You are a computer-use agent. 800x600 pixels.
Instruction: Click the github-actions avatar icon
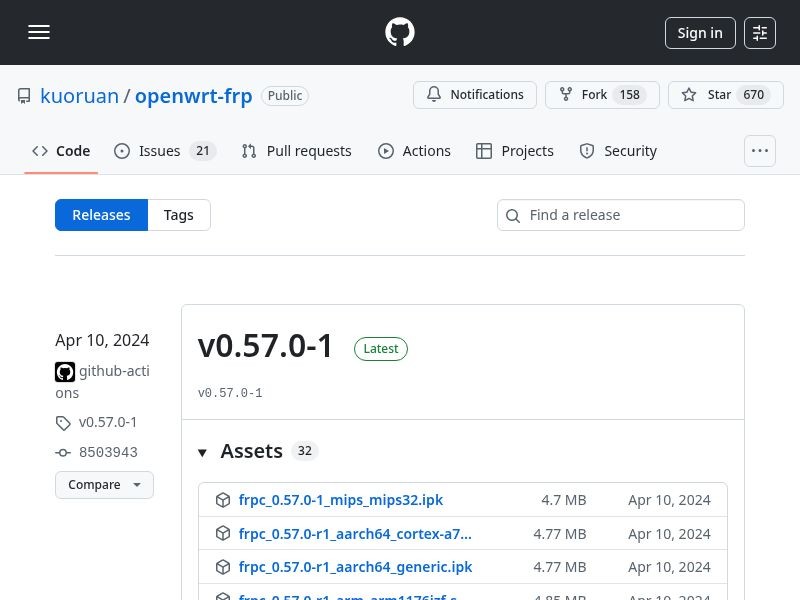(65, 372)
